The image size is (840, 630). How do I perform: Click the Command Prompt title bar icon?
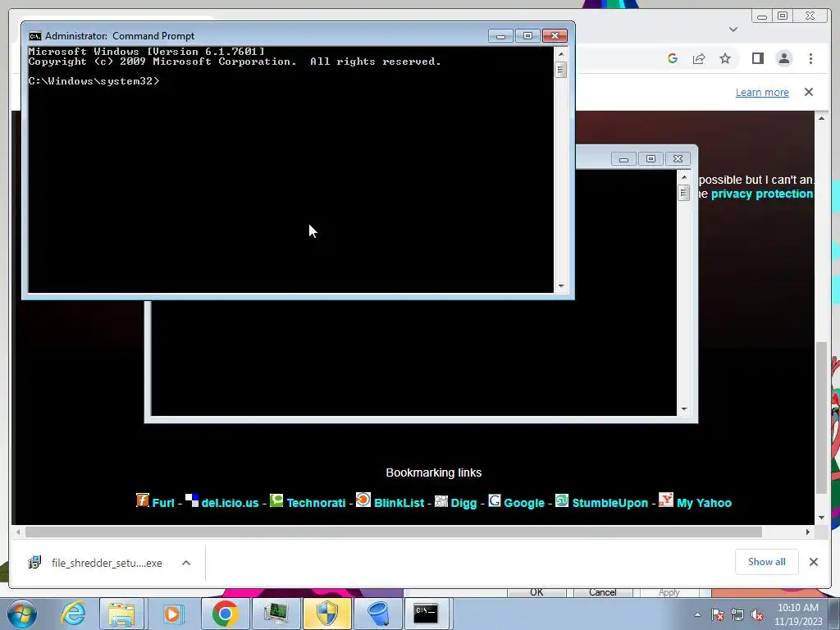pos(34,36)
